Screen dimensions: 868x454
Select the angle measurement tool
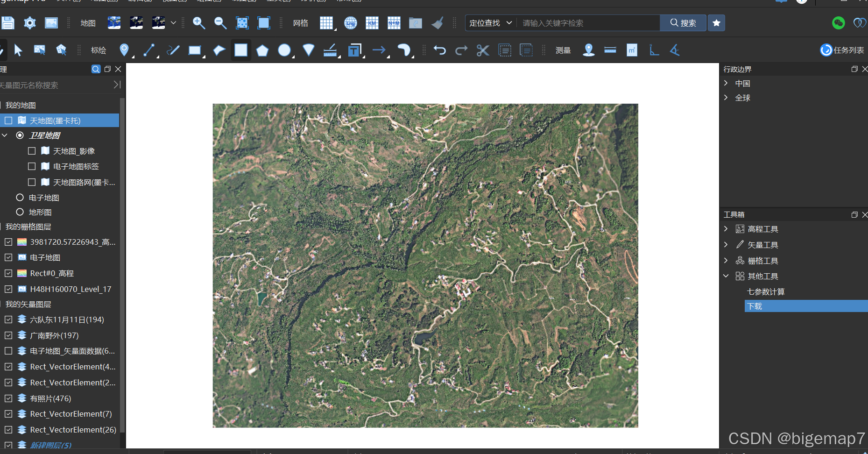[x=675, y=50]
